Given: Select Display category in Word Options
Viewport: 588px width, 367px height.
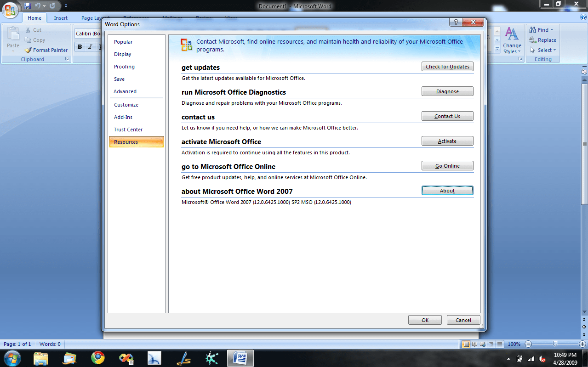Looking at the screenshot, I should pos(137,54).
